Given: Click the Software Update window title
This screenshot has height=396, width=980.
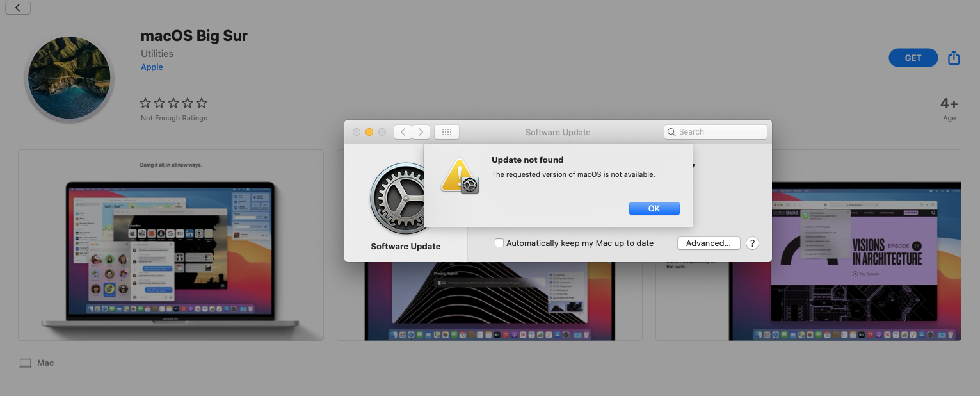Looking at the screenshot, I should click(558, 132).
